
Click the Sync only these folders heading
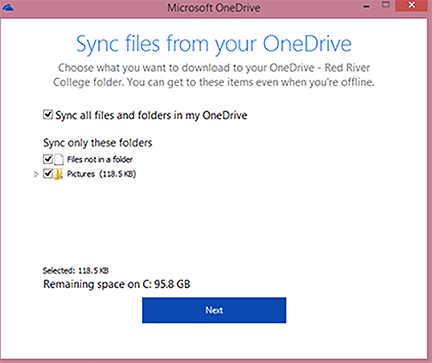click(x=98, y=143)
